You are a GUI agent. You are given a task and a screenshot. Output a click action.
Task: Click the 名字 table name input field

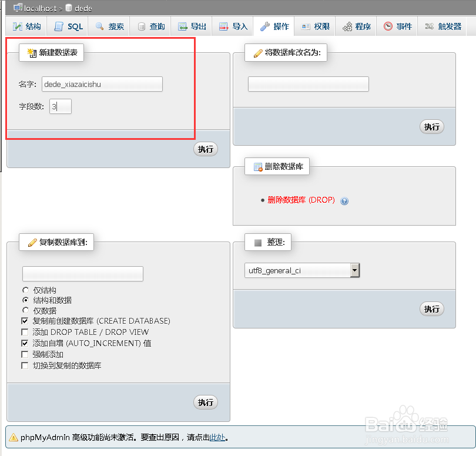coord(102,84)
